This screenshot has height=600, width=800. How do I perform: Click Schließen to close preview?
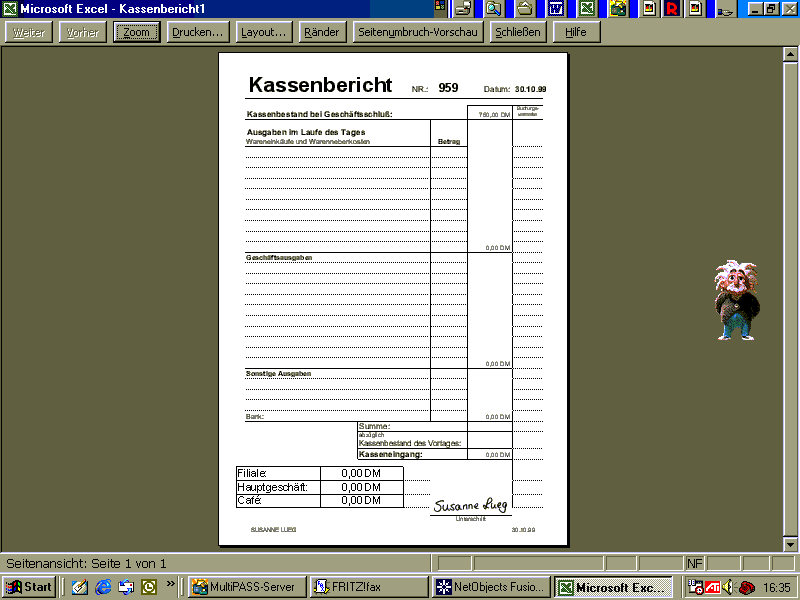518,32
